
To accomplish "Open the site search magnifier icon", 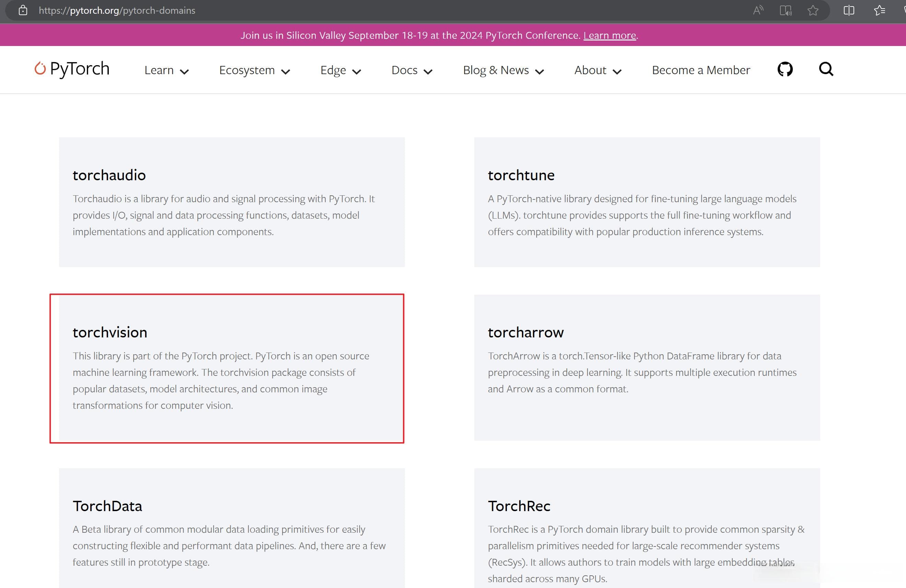I will click(x=826, y=69).
